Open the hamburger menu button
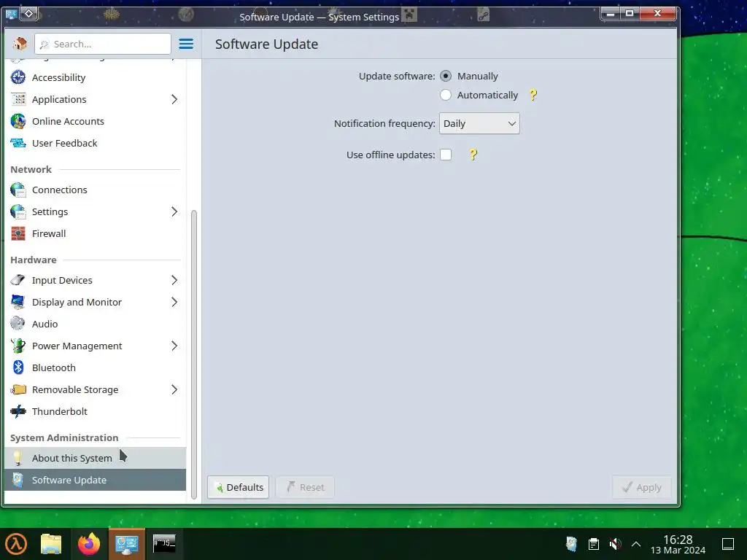 [x=186, y=44]
